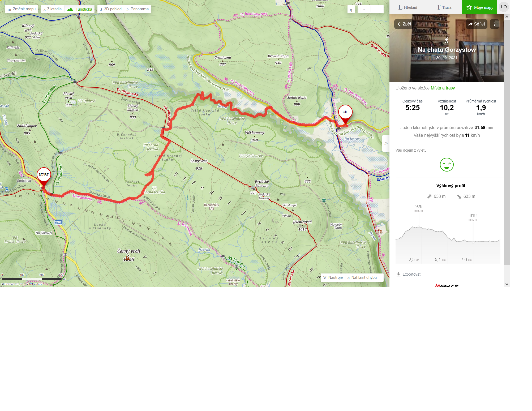Zoom in with the plus button
Image resolution: width=532 pixels, height=411 pixels.
pyautogui.click(x=377, y=9)
